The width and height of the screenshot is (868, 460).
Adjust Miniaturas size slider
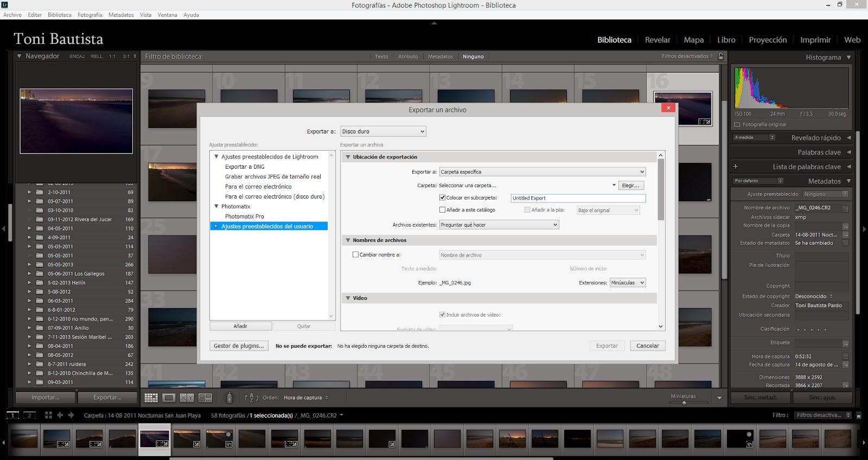coord(684,403)
